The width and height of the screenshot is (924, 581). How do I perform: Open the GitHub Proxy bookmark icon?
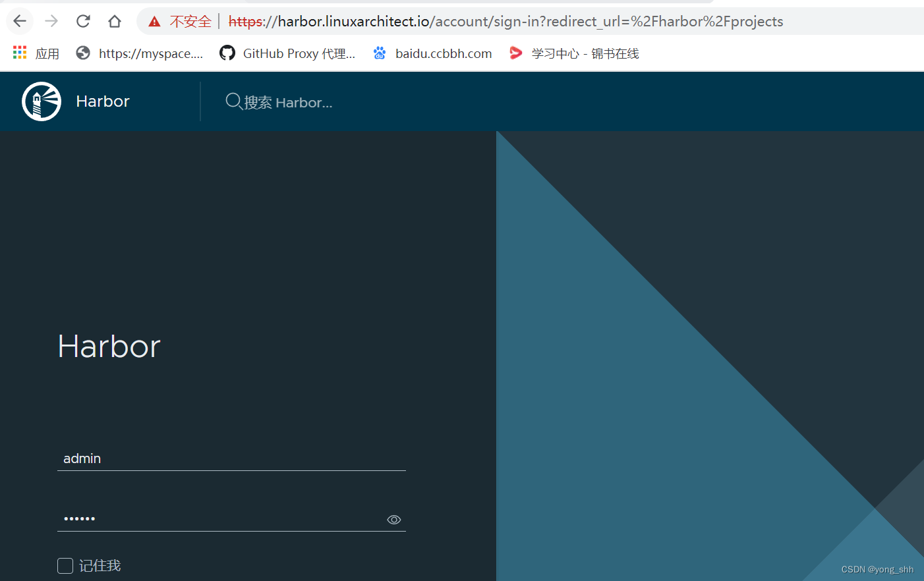pos(227,53)
